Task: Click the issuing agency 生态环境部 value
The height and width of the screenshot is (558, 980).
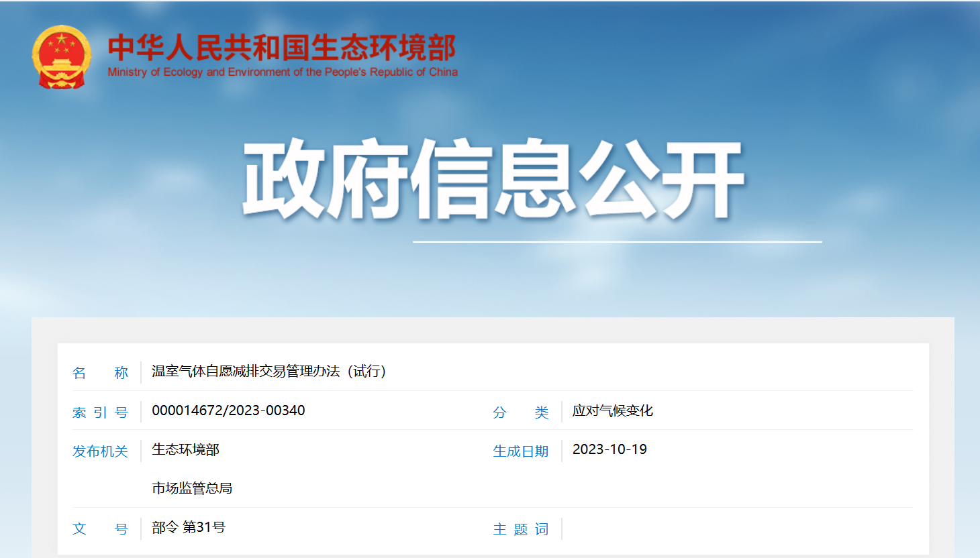Action: [x=185, y=449]
